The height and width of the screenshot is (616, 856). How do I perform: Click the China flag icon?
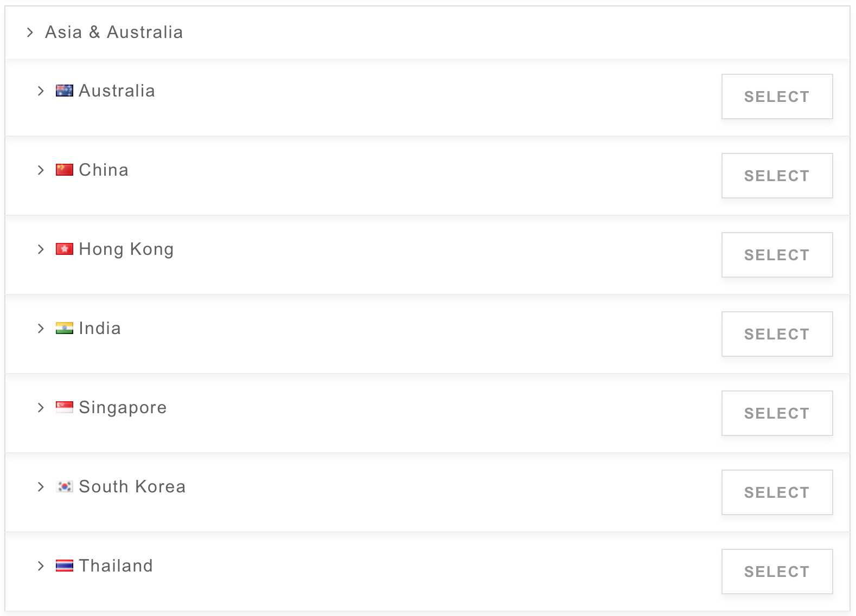[65, 170]
